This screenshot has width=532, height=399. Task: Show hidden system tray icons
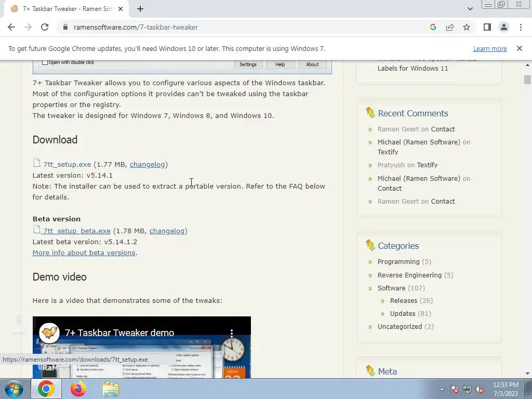(x=442, y=390)
